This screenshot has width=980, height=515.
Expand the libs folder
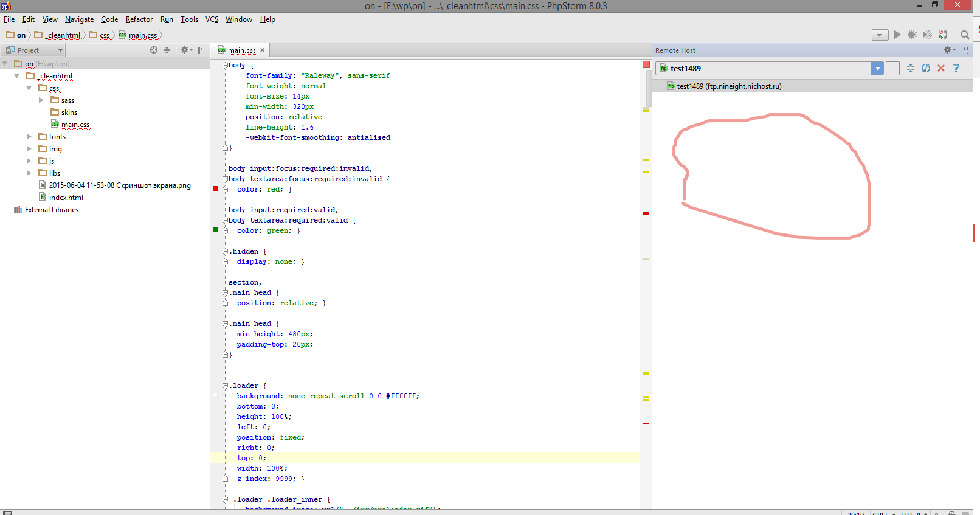[29, 173]
